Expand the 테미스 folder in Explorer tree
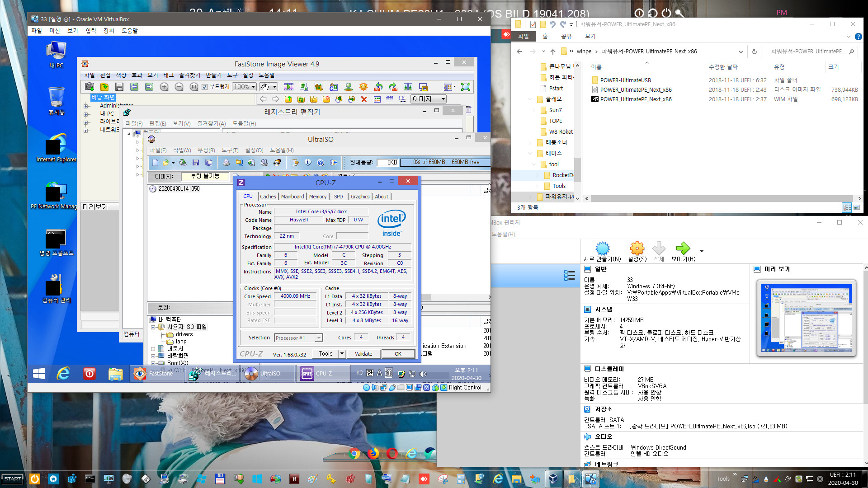868x488 pixels. (x=530, y=154)
